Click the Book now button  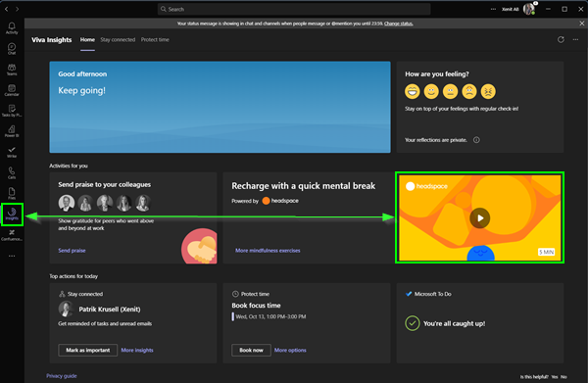pos(251,350)
